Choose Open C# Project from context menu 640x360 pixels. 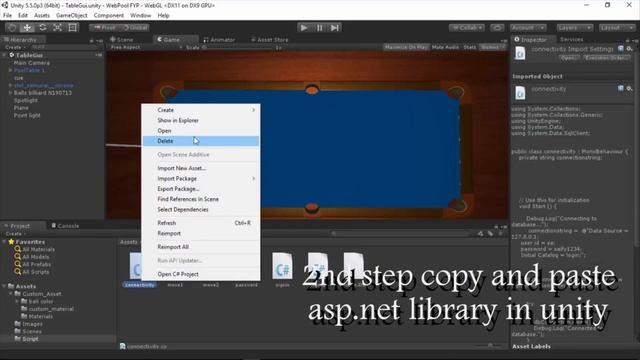pos(200,274)
